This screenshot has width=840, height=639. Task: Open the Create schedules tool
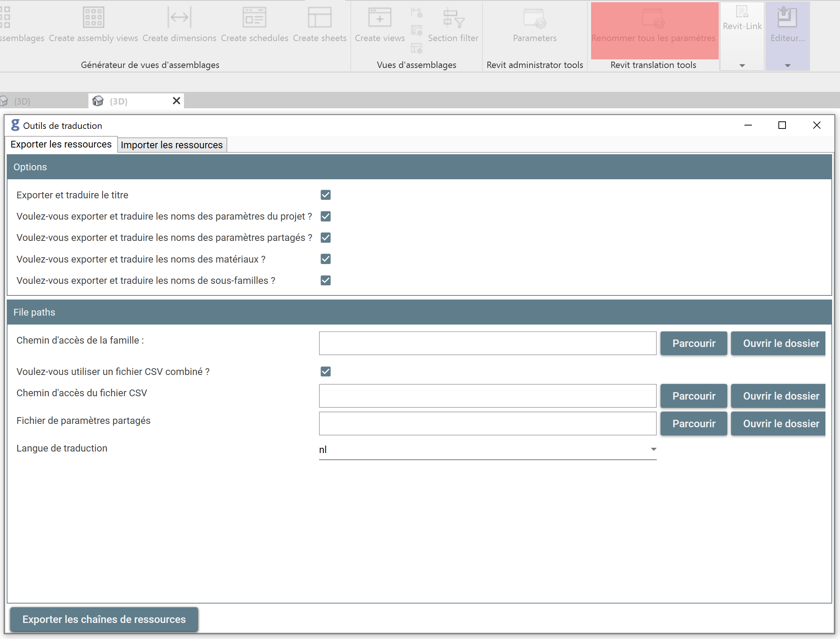click(x=254, y=18)
